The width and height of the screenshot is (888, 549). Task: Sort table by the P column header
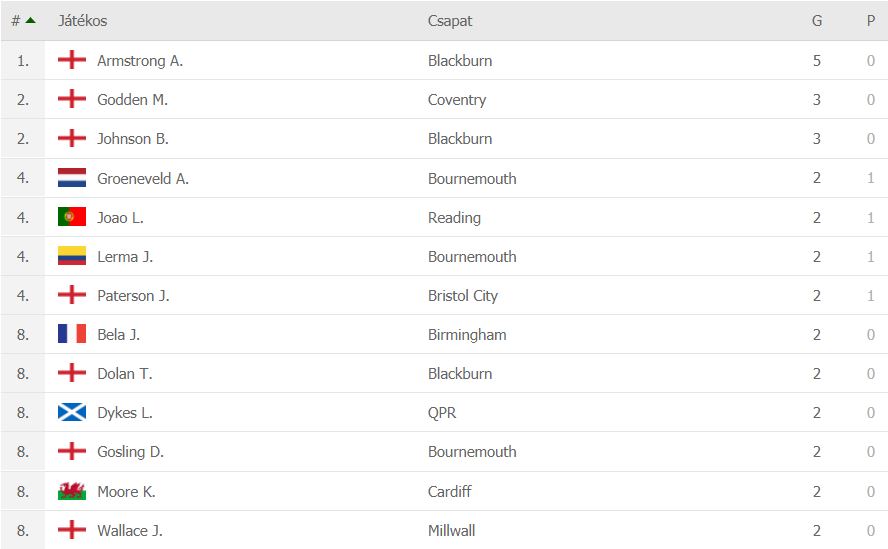click(871, 21)
